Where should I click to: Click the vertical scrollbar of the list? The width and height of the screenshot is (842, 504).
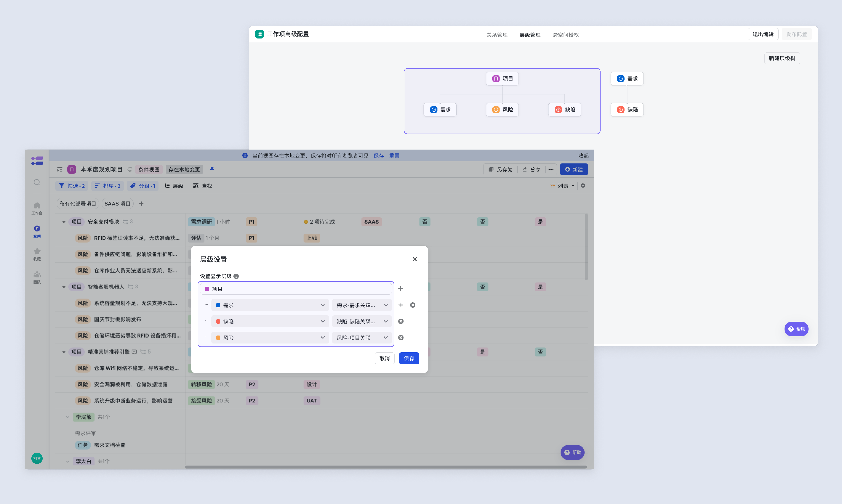586,247
